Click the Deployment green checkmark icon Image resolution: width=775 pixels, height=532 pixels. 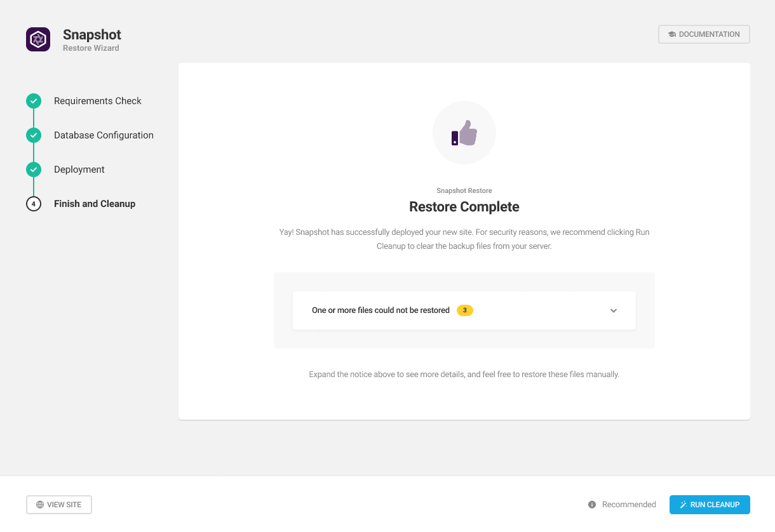click(x=34, y=170)
